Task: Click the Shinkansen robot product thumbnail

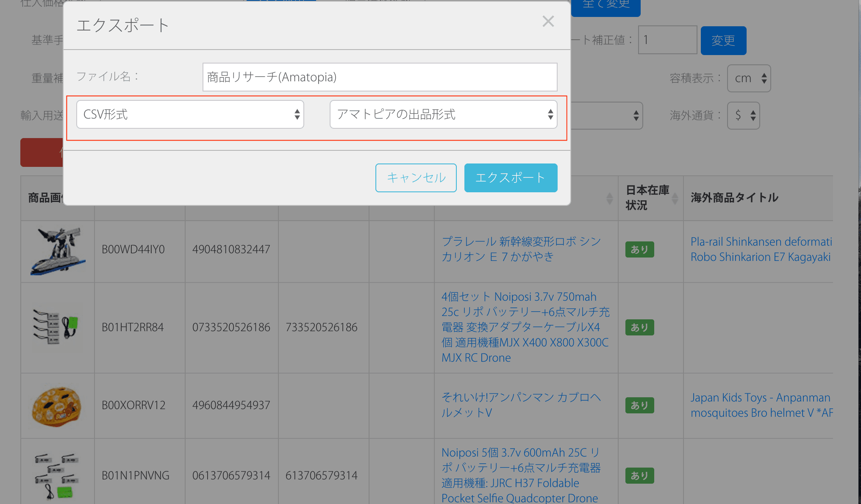Action: 58,251
